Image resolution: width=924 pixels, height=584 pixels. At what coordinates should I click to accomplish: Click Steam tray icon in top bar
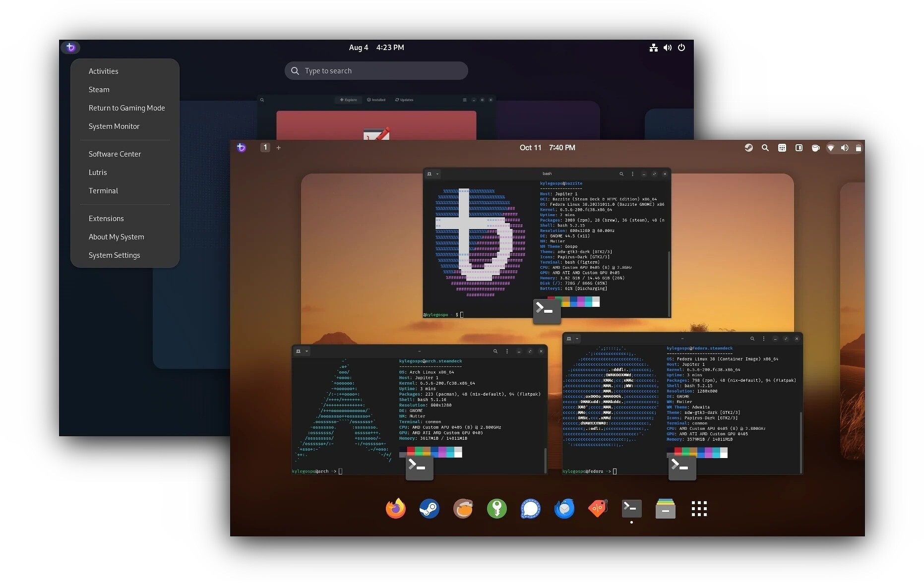[748, 148]
